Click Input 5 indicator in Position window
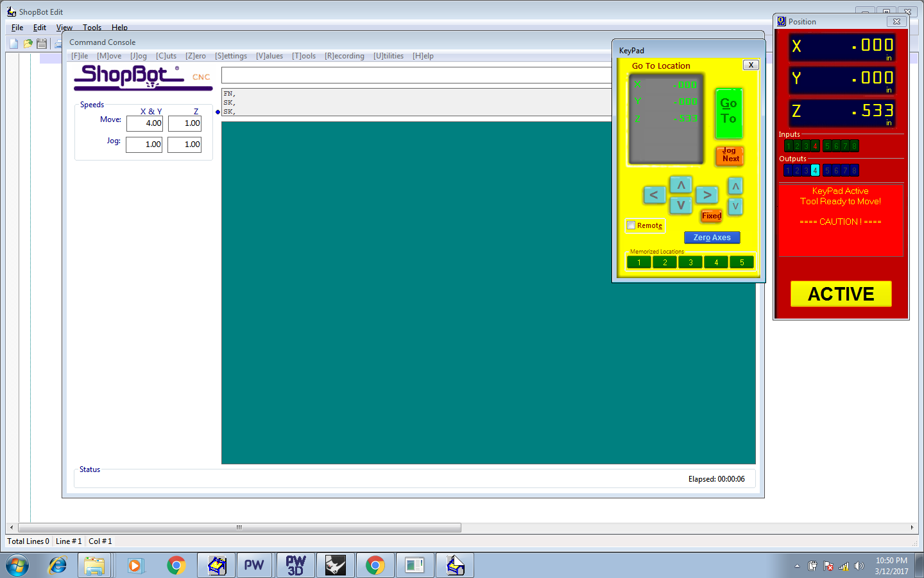This screenshot has width=924, height=578. tap(827, 146)
